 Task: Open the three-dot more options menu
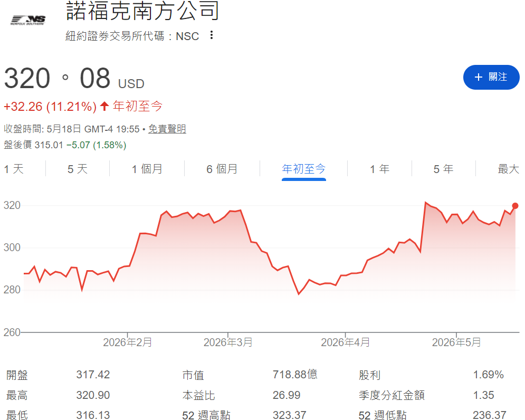[x=211, y=35]
